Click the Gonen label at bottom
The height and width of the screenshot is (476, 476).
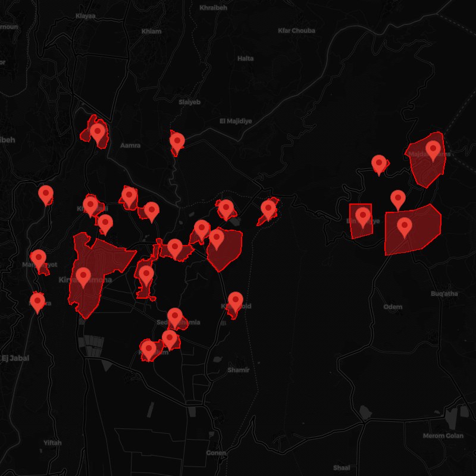point(216,453)
